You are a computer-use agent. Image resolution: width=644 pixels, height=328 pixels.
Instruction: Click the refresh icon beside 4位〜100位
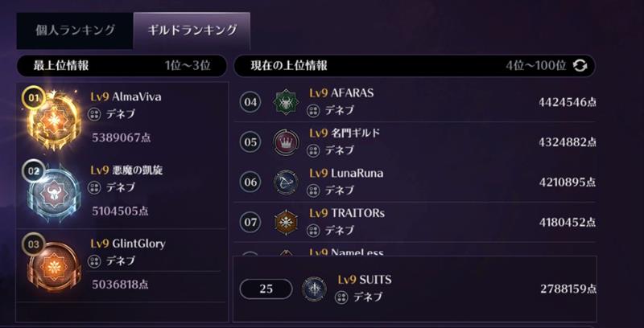point(580,66)
